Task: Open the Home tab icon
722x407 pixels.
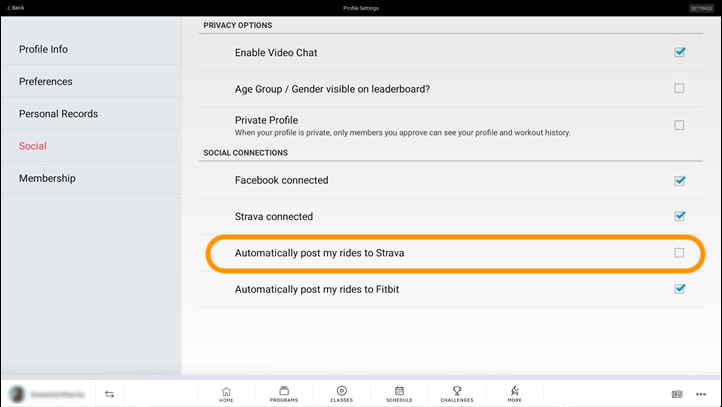Action: click(x=226, y=393)
